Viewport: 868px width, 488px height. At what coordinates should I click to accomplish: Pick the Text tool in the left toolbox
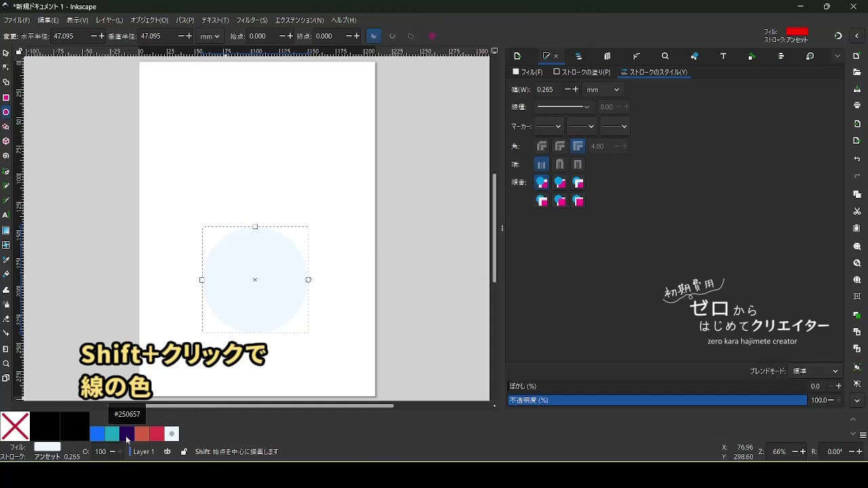pos(6,215)
